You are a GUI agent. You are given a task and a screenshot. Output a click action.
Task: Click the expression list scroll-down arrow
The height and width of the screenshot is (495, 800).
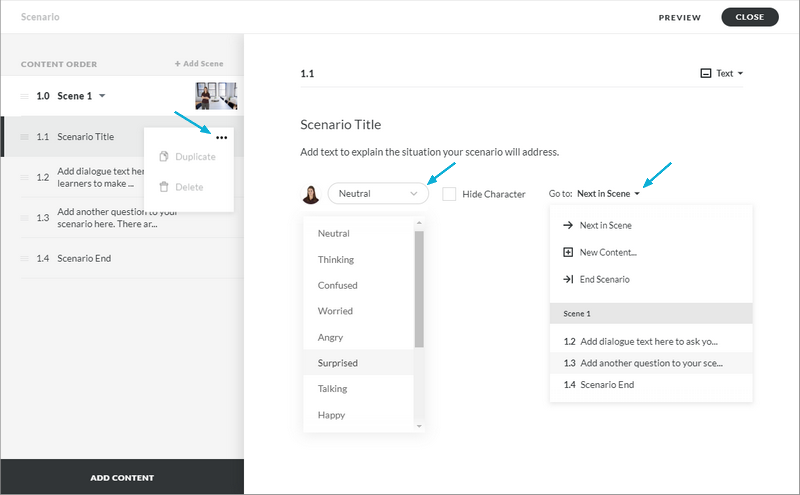click(x=419, y=426)
